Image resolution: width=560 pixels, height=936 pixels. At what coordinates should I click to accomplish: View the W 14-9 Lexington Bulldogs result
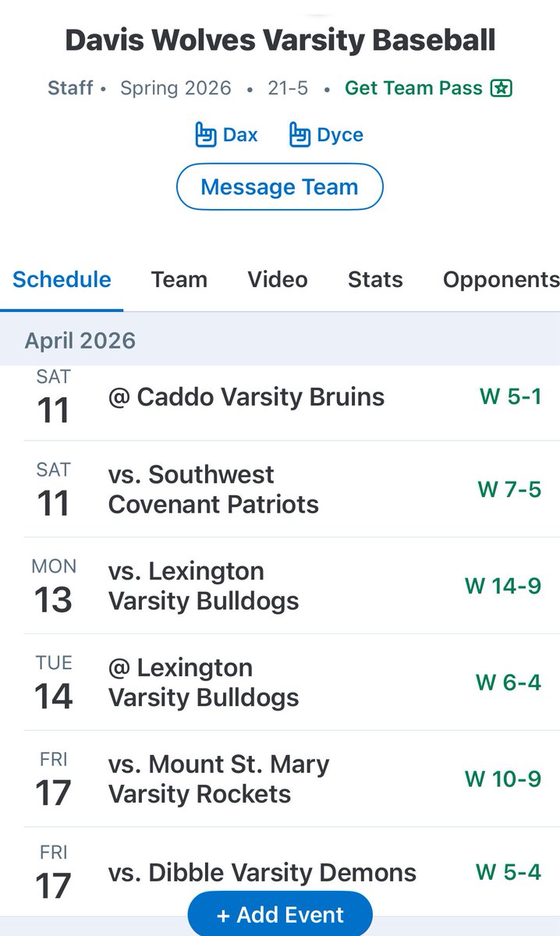[x=503, y=586]
